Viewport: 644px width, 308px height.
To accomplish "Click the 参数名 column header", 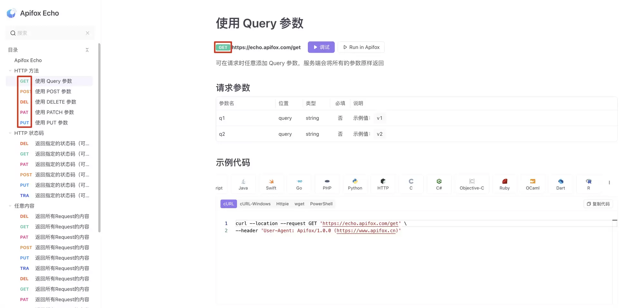I will 226,103.
